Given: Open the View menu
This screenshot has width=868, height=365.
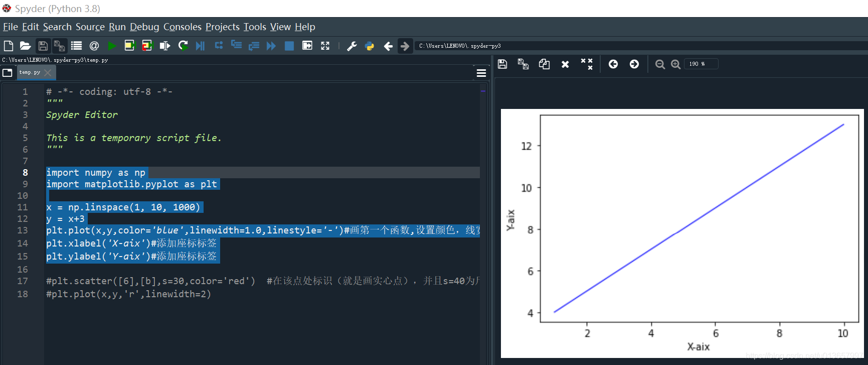Looking at the screenshot, I should pos(280,27).
